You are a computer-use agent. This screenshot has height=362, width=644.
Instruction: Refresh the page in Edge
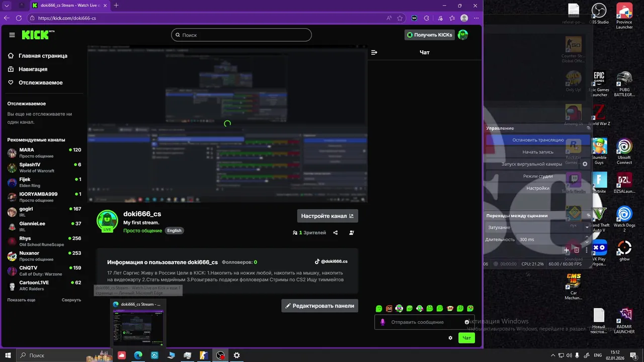[19, 18]
